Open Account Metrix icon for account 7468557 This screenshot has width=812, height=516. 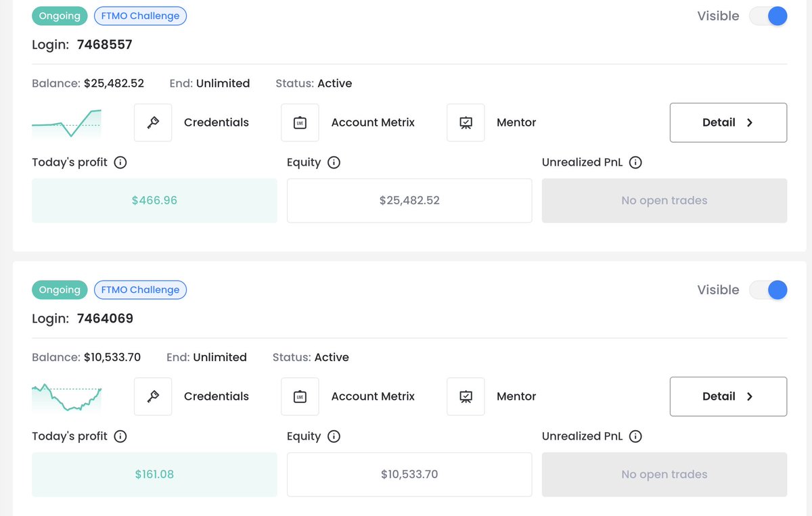[300, 122]
